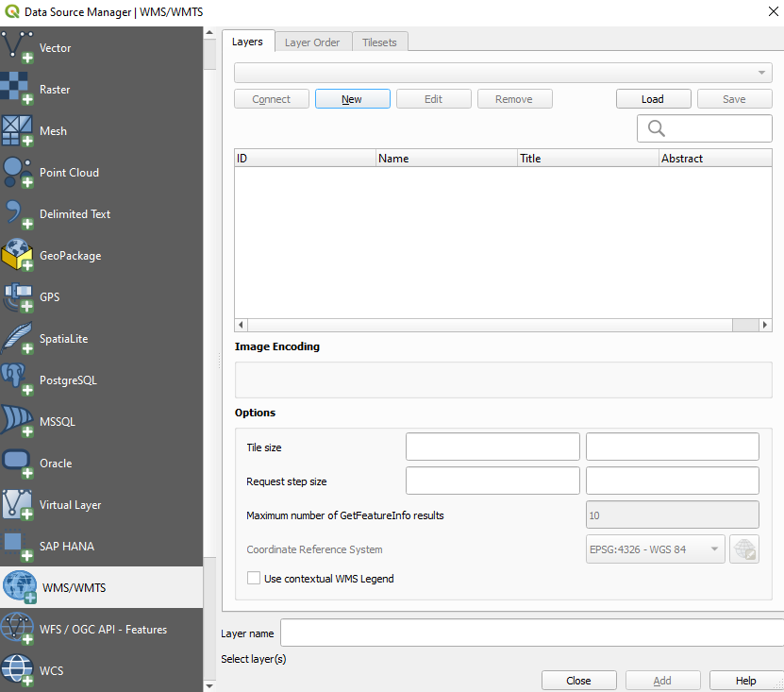Screen dimensions: 784x692
Task: Click the New connection button
Action: point(352,99)
